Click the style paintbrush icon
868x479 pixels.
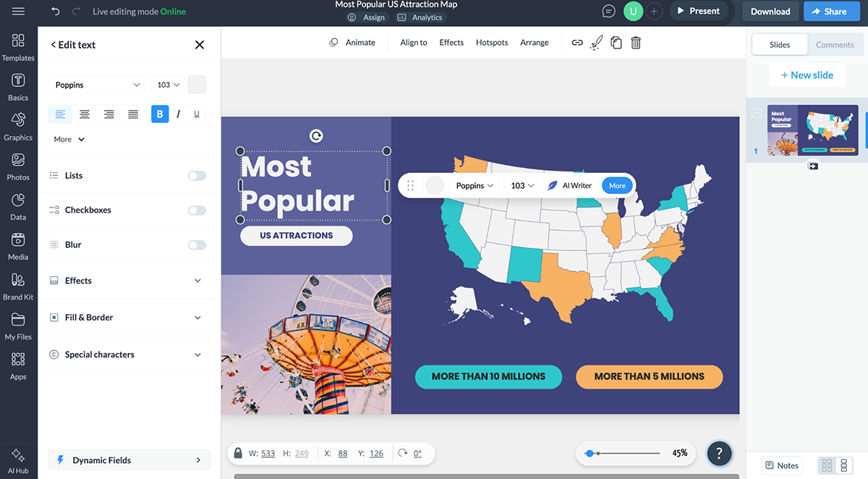tap(596, 43)
